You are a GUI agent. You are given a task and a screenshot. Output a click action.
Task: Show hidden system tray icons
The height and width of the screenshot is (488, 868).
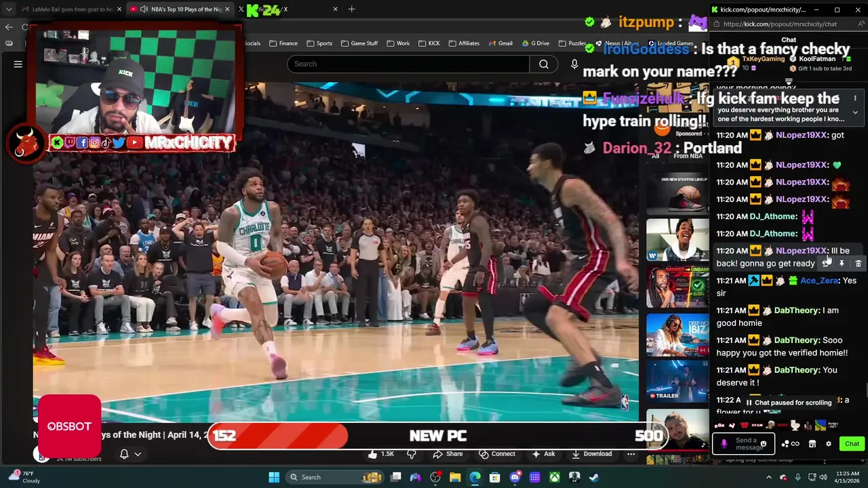[768, 477]
